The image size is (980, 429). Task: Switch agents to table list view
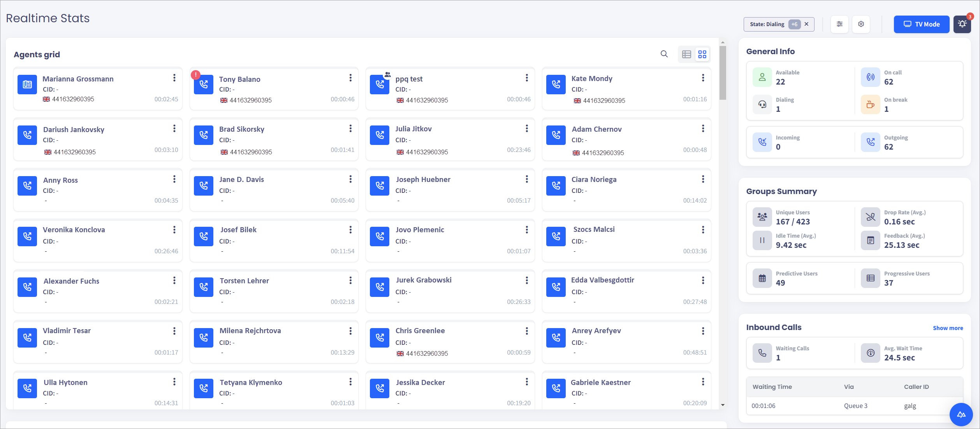[687, 54]
